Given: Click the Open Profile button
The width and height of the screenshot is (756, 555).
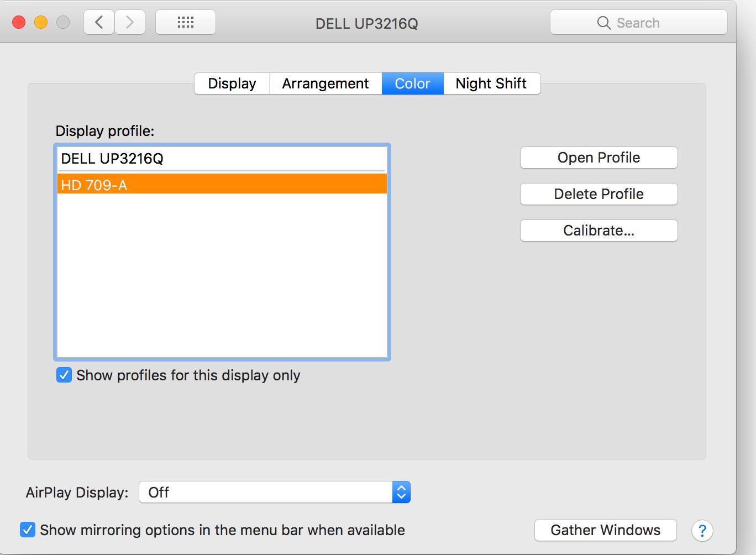Looking at the screenshot, I should [599, 158].
